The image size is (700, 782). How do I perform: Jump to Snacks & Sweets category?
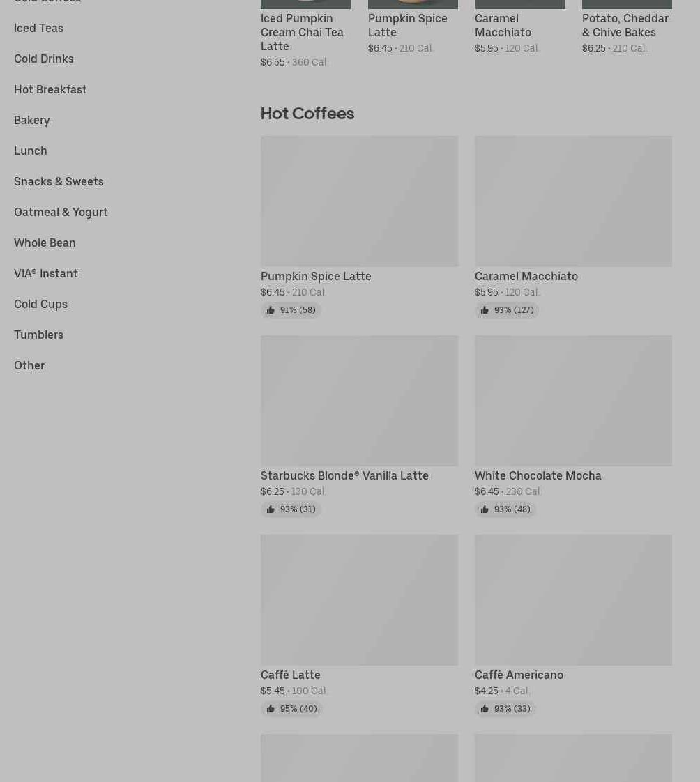(x=59, y=181)
